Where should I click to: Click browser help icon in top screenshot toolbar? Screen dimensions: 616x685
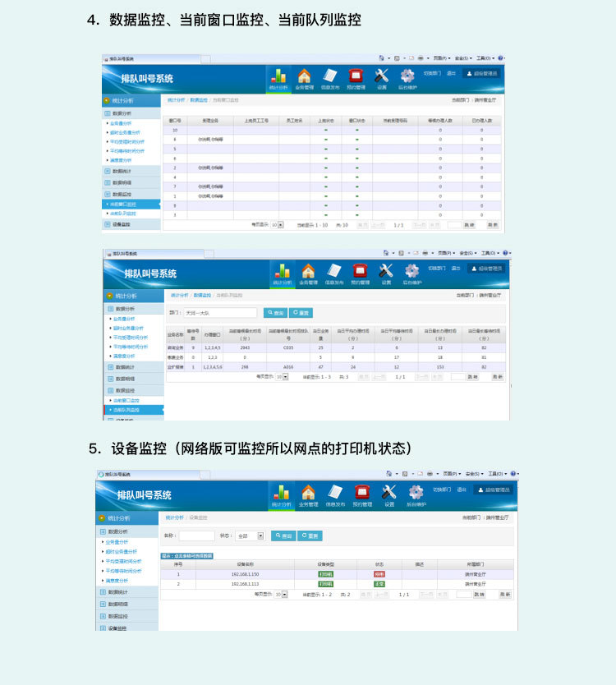click(501, 57)
